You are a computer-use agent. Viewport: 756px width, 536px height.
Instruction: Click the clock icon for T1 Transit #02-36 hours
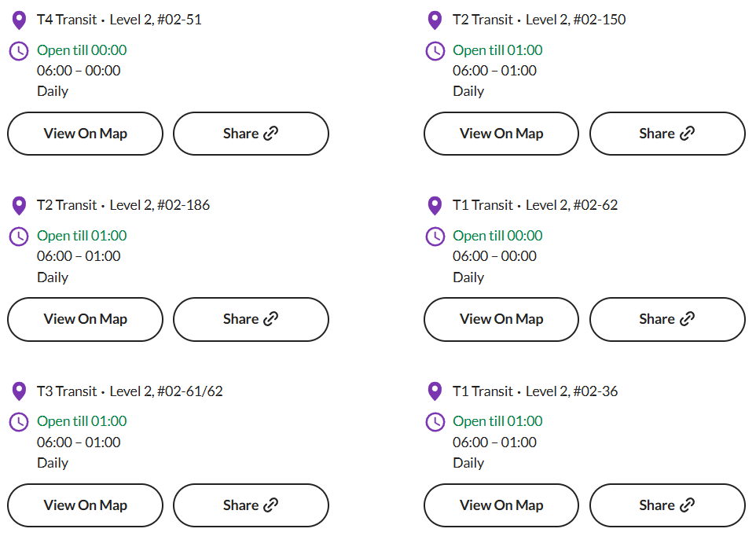[435, 422]
